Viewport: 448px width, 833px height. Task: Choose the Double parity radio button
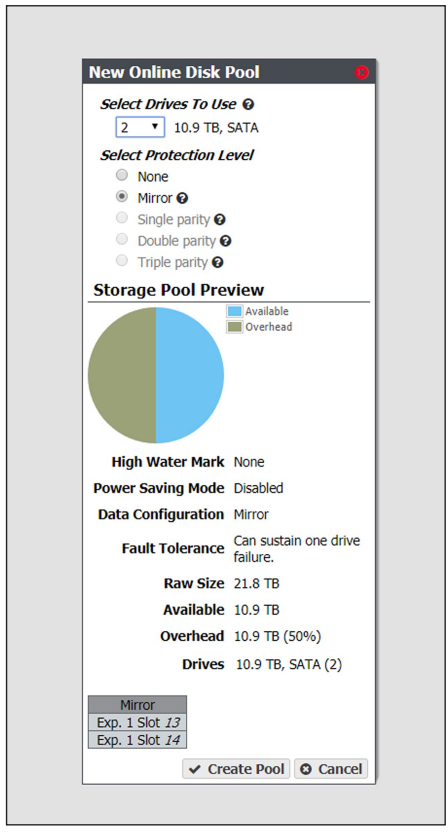pos(122,239)
